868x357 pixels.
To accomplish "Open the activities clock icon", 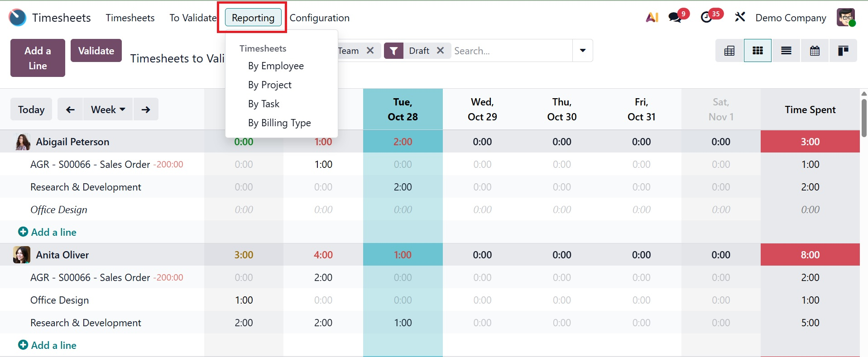I will tap(706, 18).
